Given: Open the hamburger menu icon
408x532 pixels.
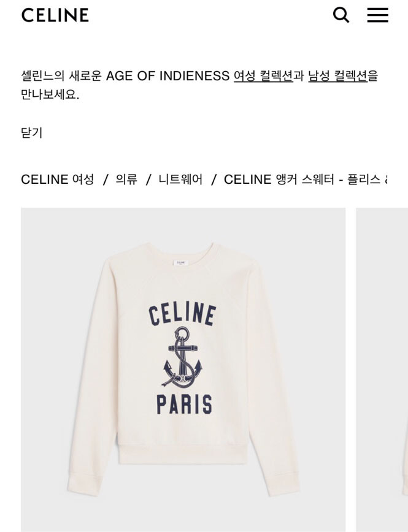Looking at the screenshot, I should [378, 15].
